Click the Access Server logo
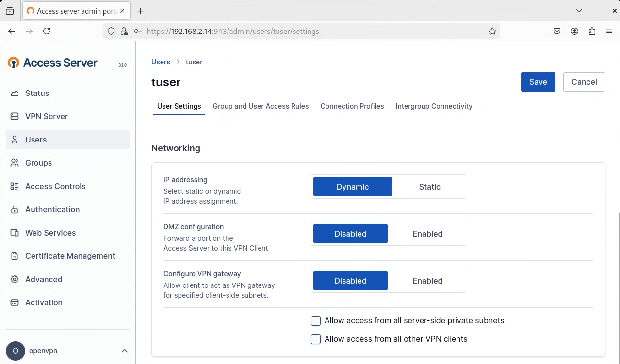 click(52, 63)
